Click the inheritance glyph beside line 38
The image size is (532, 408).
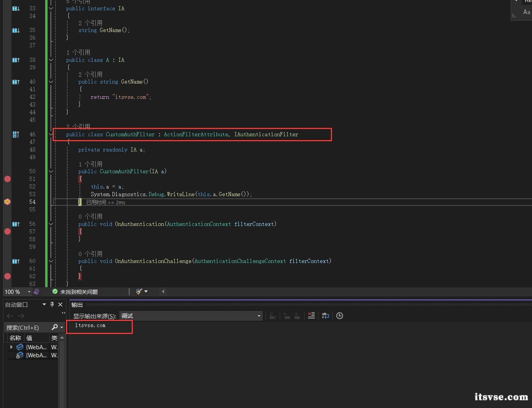coord(16,60)
